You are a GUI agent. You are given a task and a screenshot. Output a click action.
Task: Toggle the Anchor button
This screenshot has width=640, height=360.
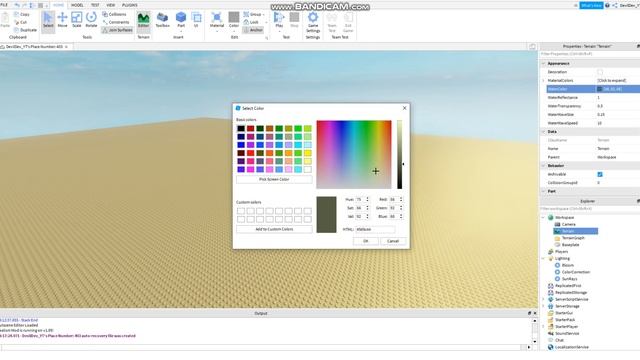click(253, 30)
